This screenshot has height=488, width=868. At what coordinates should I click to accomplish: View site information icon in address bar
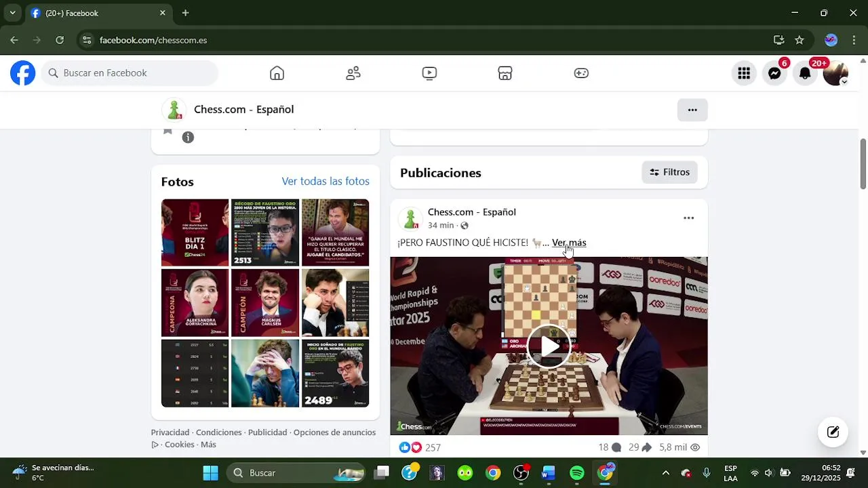tap(86, 40)
